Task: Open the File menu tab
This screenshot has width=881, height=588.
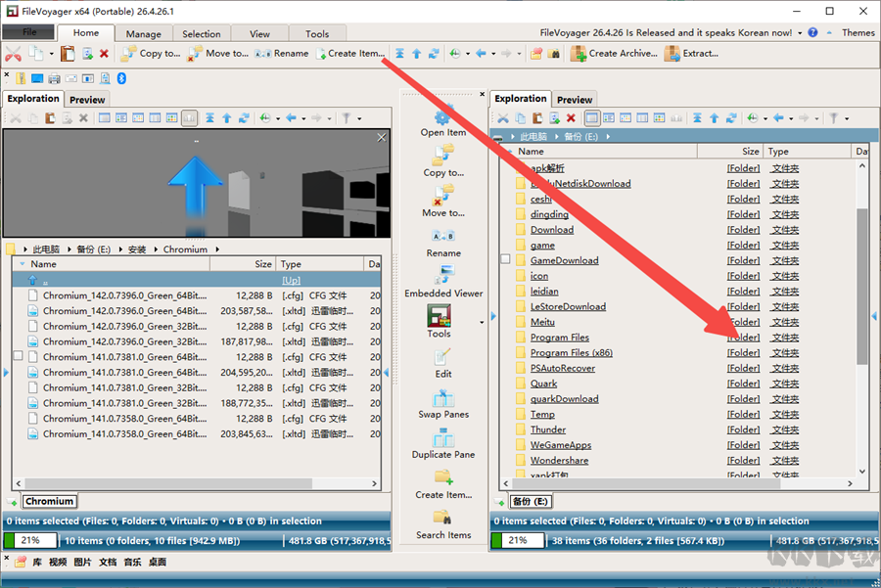Action: [x=29, y=32]
